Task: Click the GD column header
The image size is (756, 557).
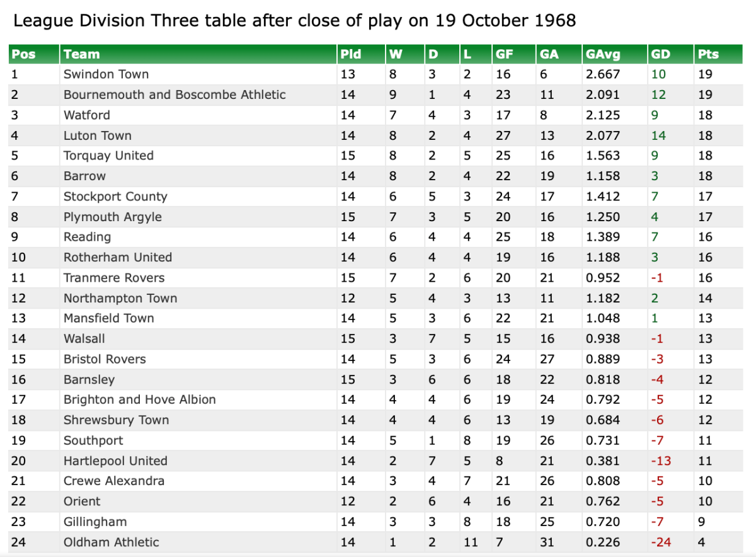Action: 660,54
